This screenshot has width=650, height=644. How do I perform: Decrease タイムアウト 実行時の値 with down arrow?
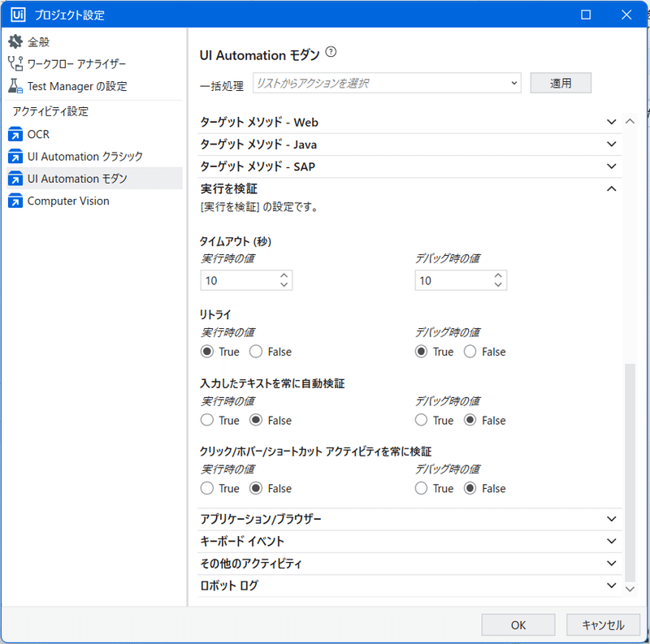pos(284,285)
